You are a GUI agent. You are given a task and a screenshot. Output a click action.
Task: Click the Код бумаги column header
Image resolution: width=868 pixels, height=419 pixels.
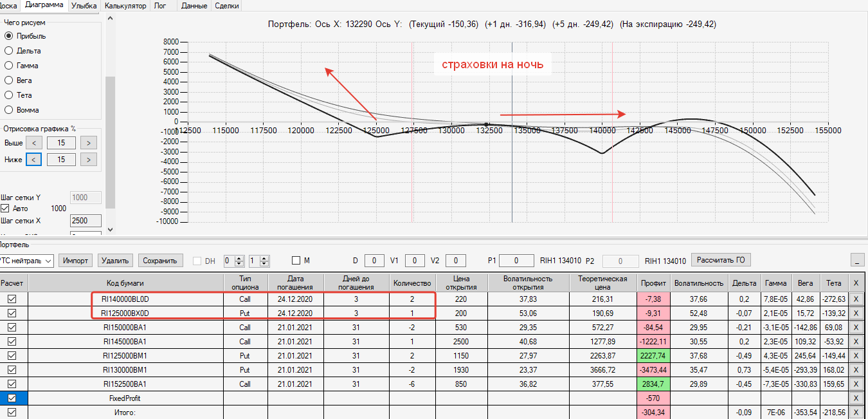pyautogui.click(x=125, y=283)
